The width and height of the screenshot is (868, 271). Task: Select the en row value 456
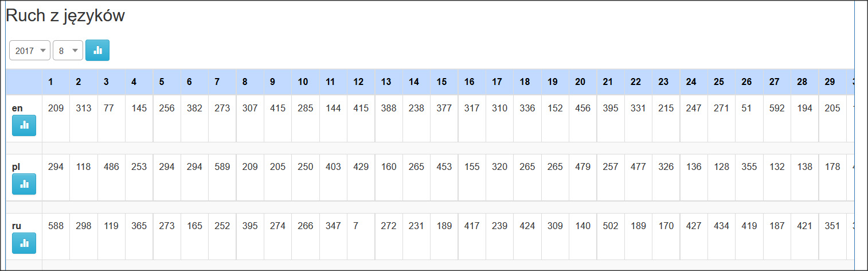[x=583, y=108]
